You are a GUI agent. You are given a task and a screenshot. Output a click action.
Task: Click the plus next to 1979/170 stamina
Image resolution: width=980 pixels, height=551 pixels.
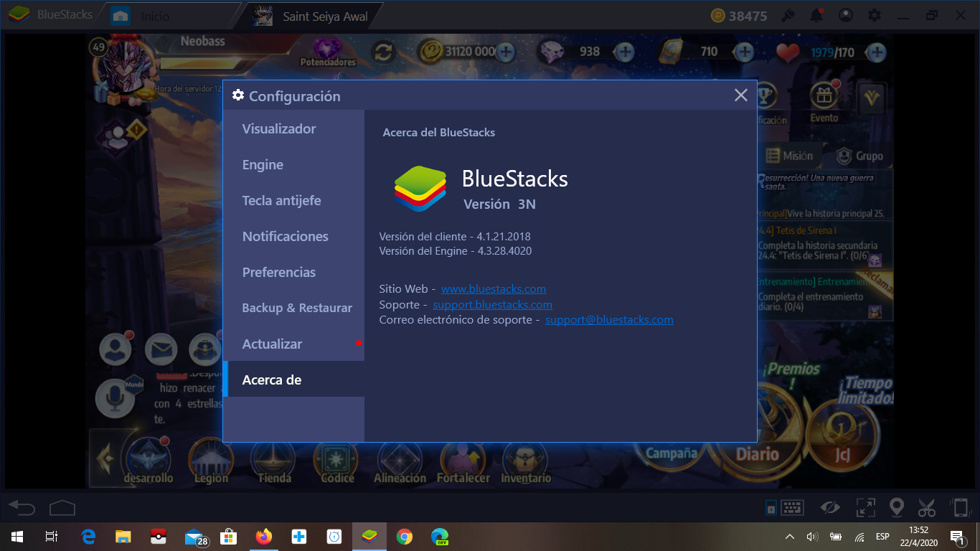pos(877,52)
